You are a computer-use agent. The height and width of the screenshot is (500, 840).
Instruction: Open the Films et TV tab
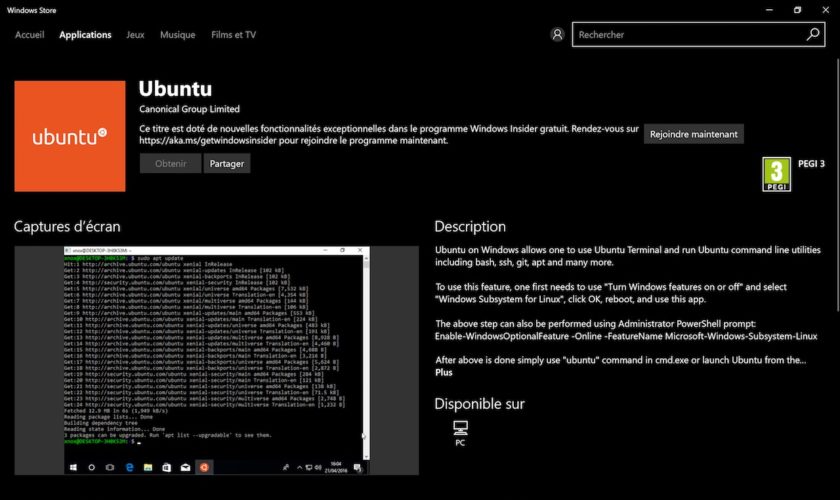pos(234,35)
